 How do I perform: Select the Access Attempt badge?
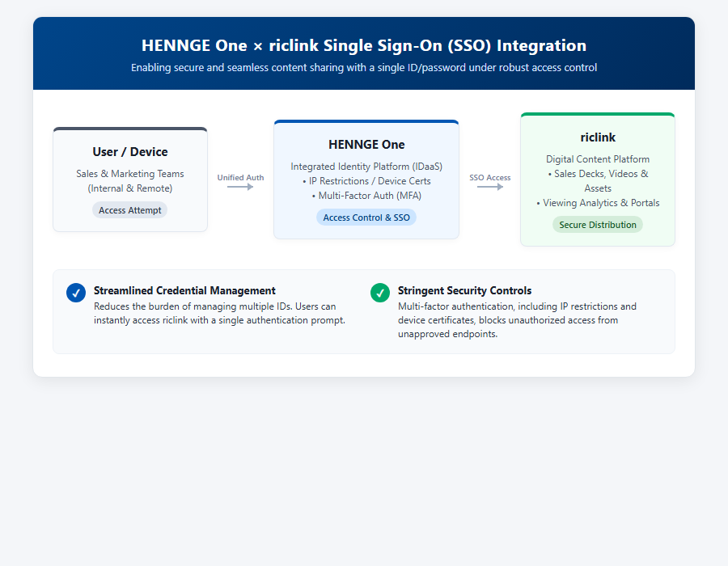[130, 210]
